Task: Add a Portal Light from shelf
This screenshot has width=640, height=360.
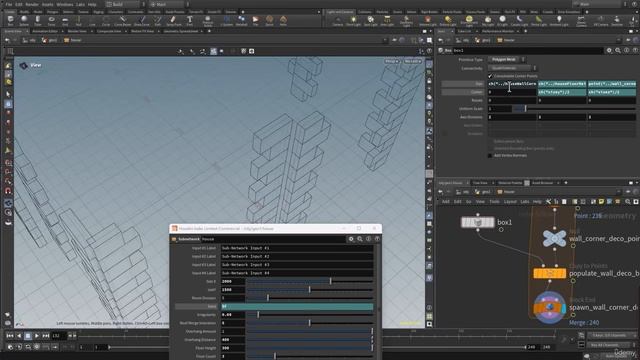Action: [x=539, y=20]
